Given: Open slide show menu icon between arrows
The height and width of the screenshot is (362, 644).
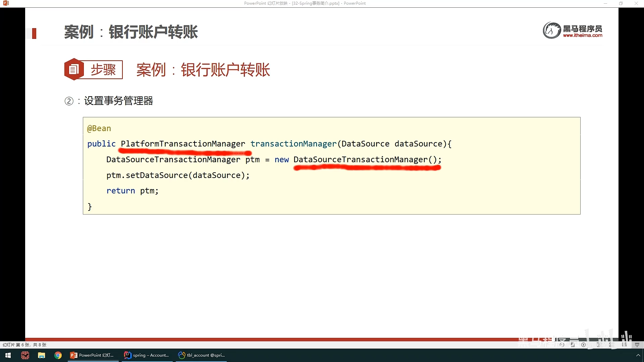Looking at the screenshot, I should [573, 345].
